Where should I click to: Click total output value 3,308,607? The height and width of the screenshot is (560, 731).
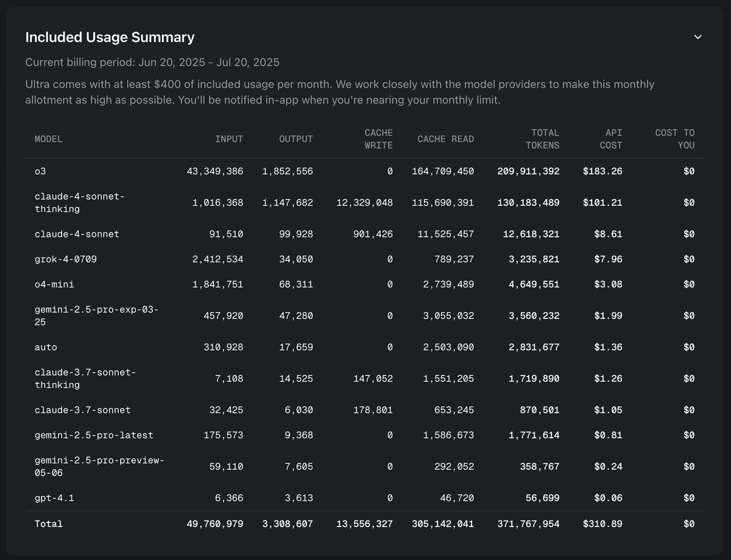pyautogui.click(x=288, y=523)
